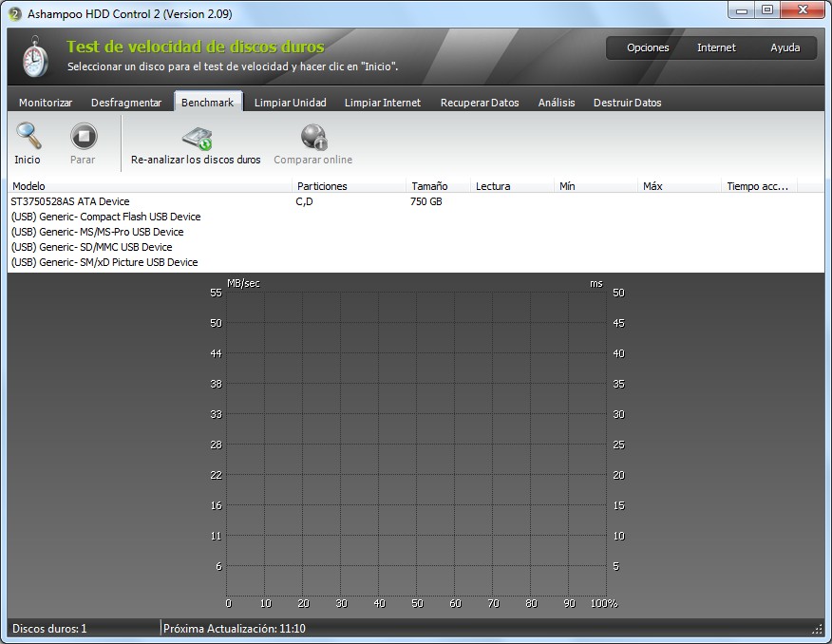Click the Comparar online globe icon
The image size is (832, 644).
[x=314, y=137]
